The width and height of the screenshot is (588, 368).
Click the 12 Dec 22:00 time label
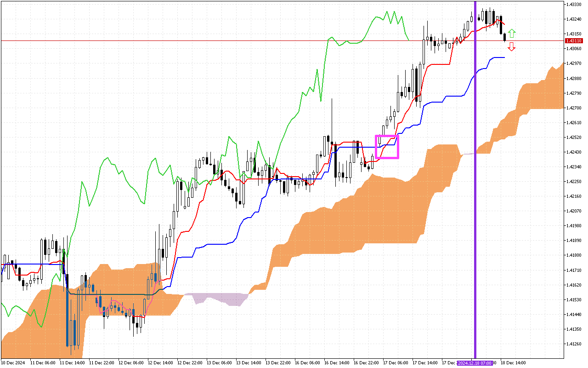[190, 363]
